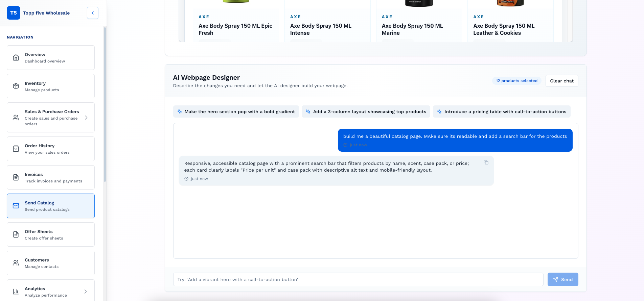Viewport: 644px width, 301px height.
Task: Expand the Analytics menu chevron
Action: 86,292
